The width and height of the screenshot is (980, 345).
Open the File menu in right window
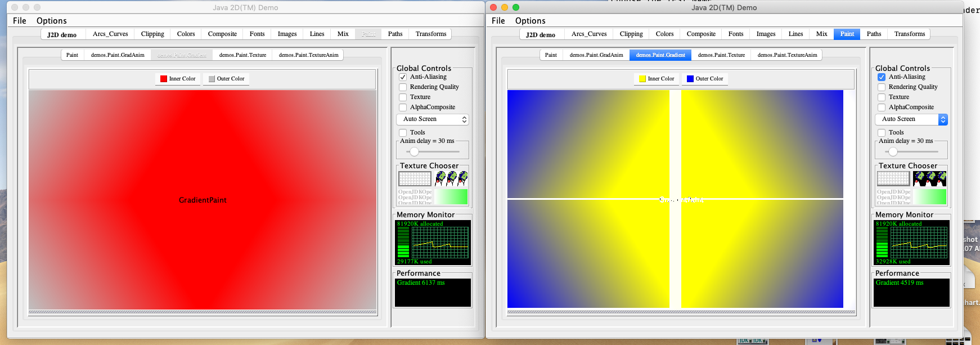(498, 21)
